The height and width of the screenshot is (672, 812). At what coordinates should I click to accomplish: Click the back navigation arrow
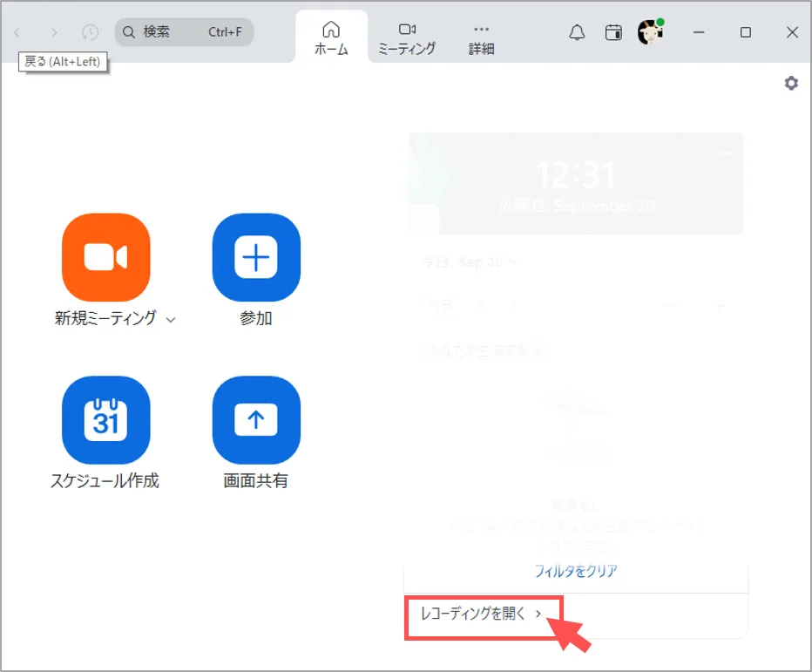pyautogui.click(x=17, y=32)
